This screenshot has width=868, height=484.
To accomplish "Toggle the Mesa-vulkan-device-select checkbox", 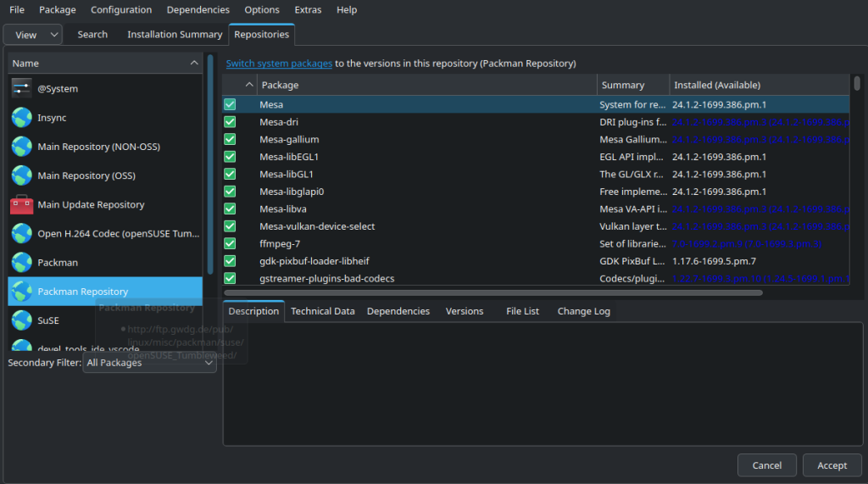I will [230, 226].
